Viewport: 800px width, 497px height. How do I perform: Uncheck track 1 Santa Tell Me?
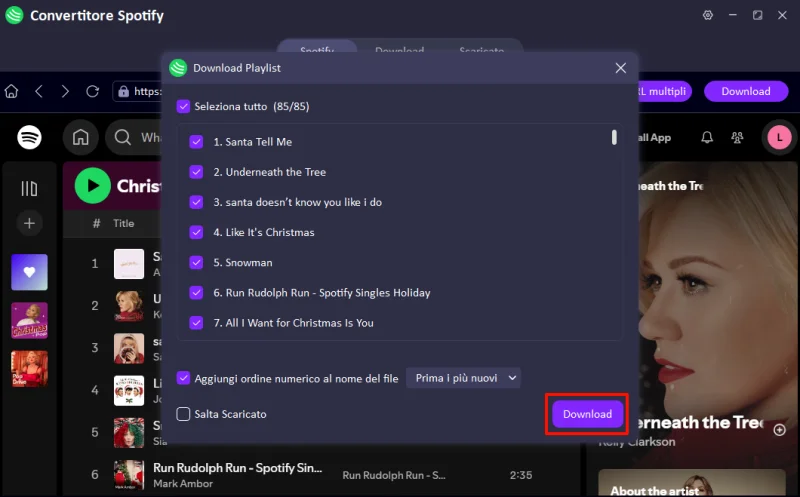(x=196, y=142)
